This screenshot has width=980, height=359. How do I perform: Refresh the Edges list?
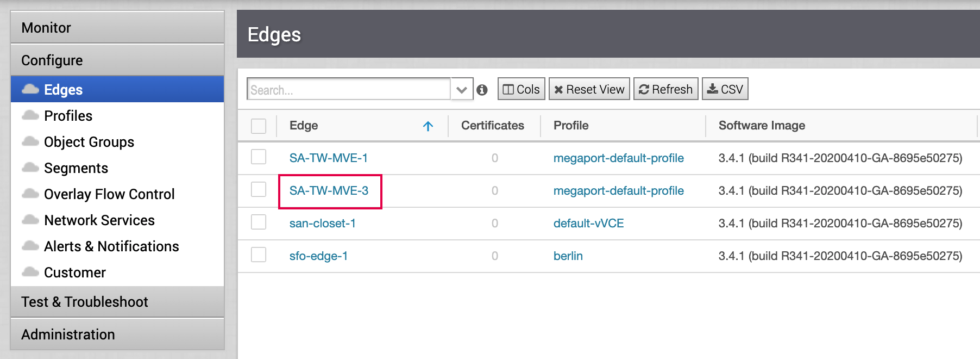(x=665, y=89)
